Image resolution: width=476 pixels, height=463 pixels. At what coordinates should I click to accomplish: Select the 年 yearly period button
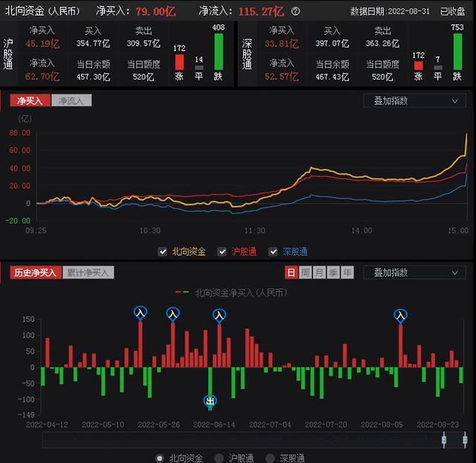click(347, 273)
